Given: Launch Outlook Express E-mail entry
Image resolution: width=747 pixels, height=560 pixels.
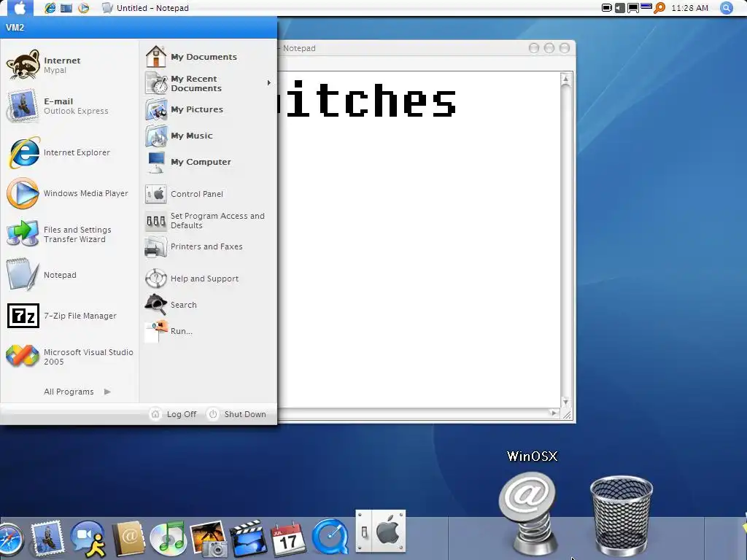Looking at the screenshot, I should coord(69,106).
